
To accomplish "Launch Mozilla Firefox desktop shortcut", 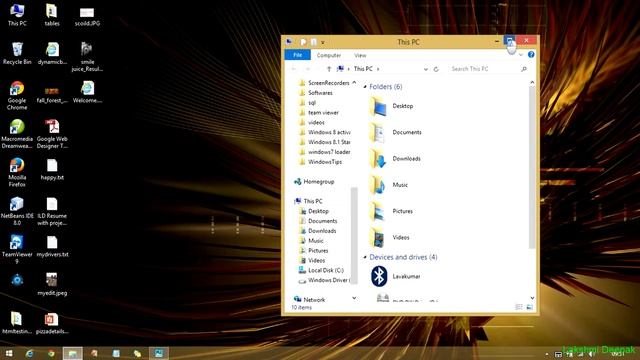I will point(17,172).
